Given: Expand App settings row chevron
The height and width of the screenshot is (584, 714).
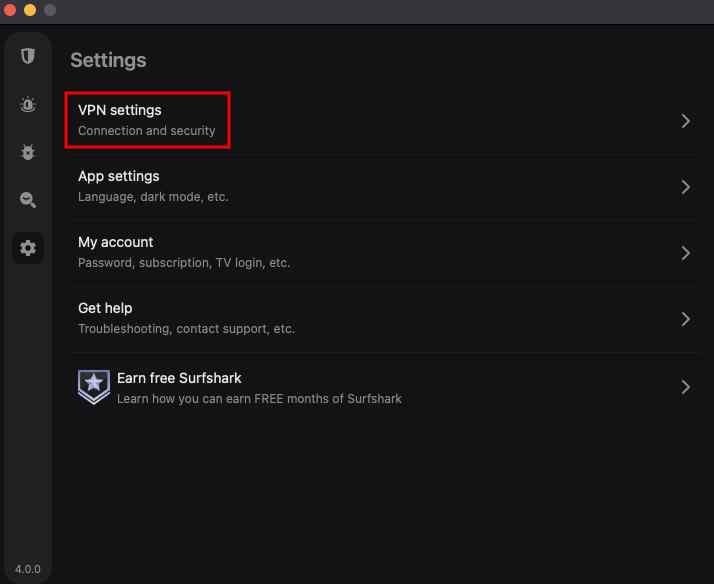Looking at the screenshot, I should (685, 187).
